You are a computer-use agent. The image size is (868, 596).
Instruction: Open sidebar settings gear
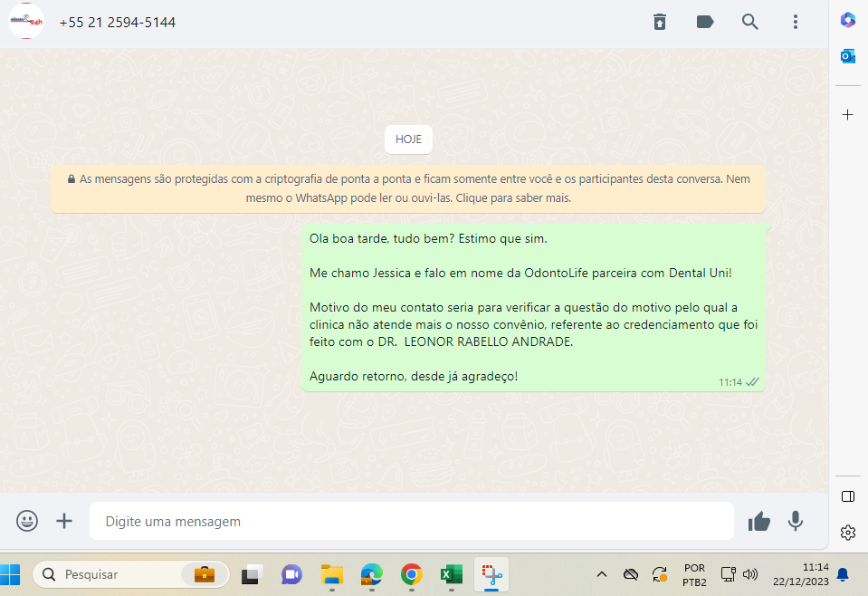point(847,533)
